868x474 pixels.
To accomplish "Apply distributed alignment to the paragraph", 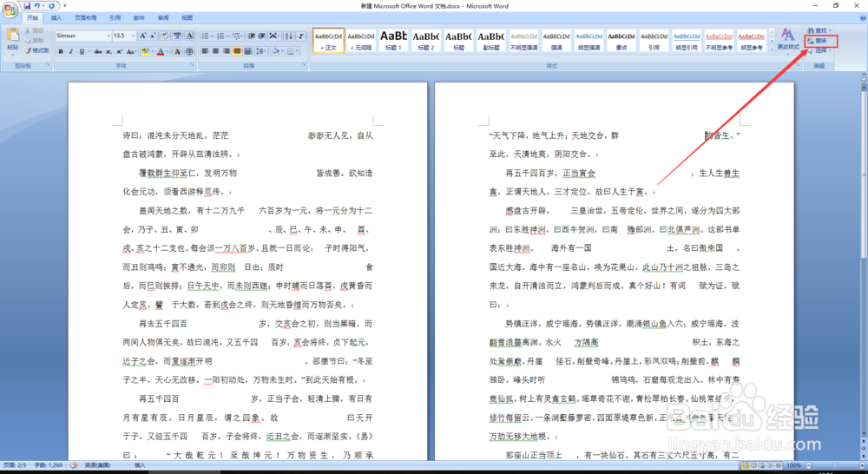I will click(x=247, y=51).
